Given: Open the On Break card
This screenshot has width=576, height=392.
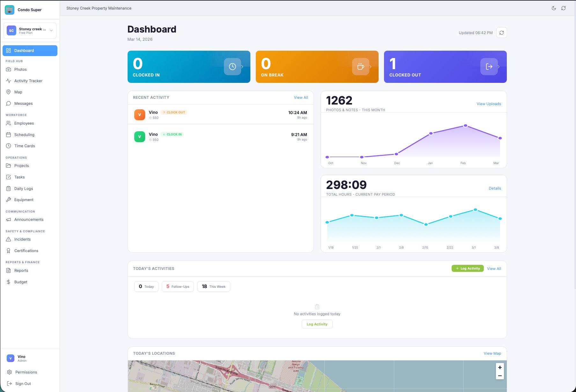Looking at the screenshot, I should coord(317,67).
